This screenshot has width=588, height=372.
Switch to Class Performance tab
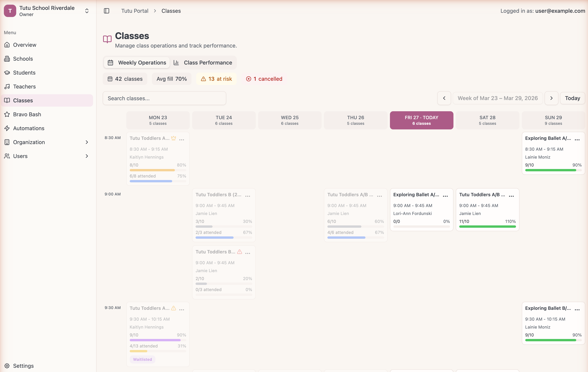coord(203,63)
